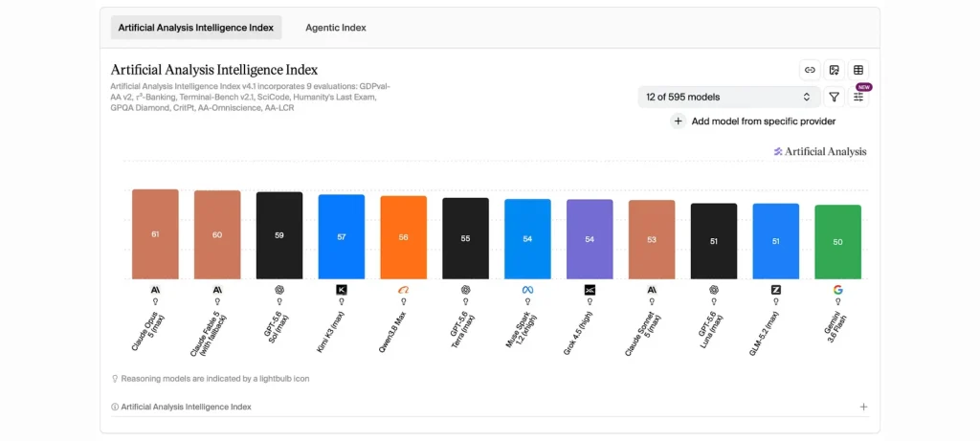Open the model filter funnel icon
Image resolution: width=980 pixels, height=441 pixels.
(834, 97)
